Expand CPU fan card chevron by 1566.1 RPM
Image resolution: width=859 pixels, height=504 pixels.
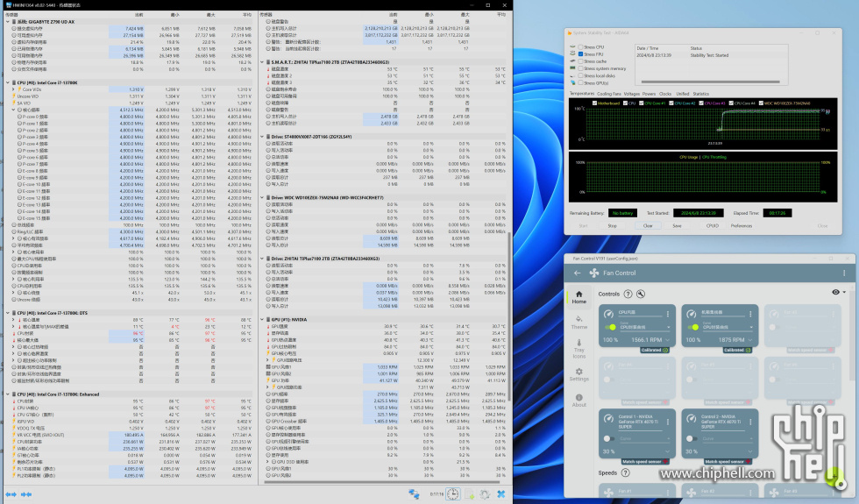click(667, 340)
